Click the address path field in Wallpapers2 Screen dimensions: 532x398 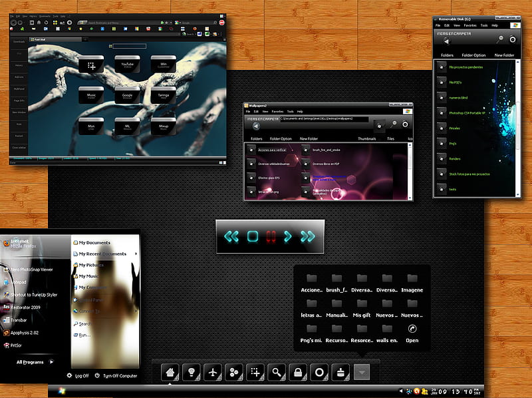pos(324,119)
